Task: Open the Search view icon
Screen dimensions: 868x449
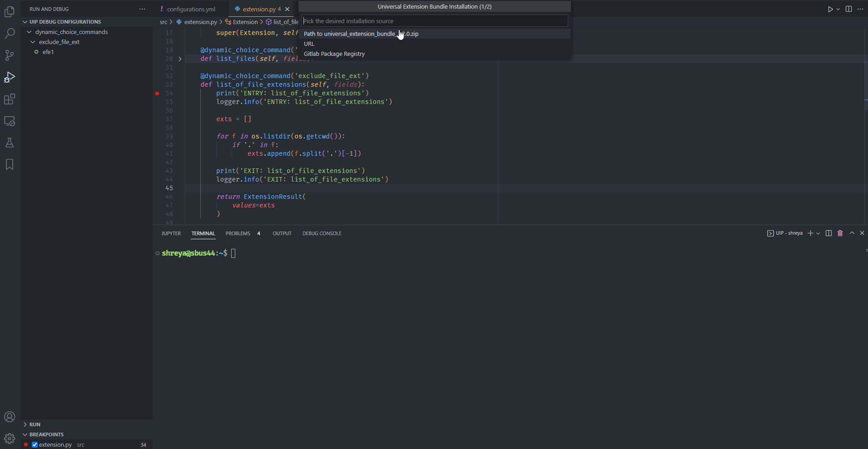Action: (x=10, y=34)
